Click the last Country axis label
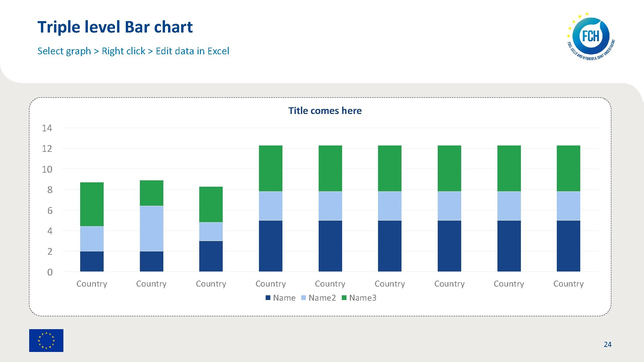This screenshot has width=644, height=362. pos(568,284)
